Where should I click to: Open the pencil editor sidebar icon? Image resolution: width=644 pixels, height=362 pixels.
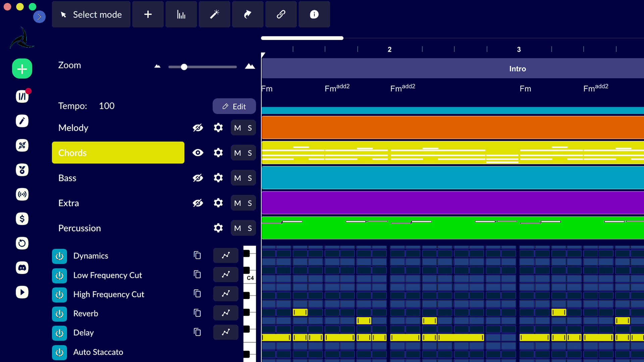22,121
